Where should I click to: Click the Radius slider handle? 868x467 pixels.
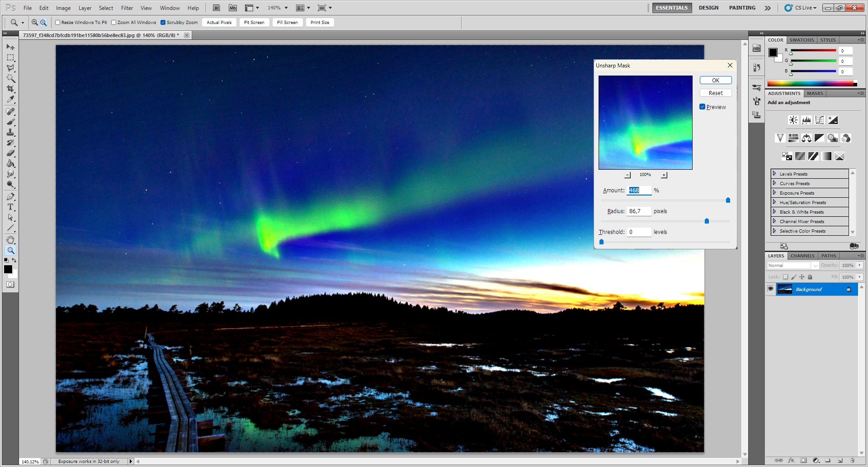coord(707,221)
